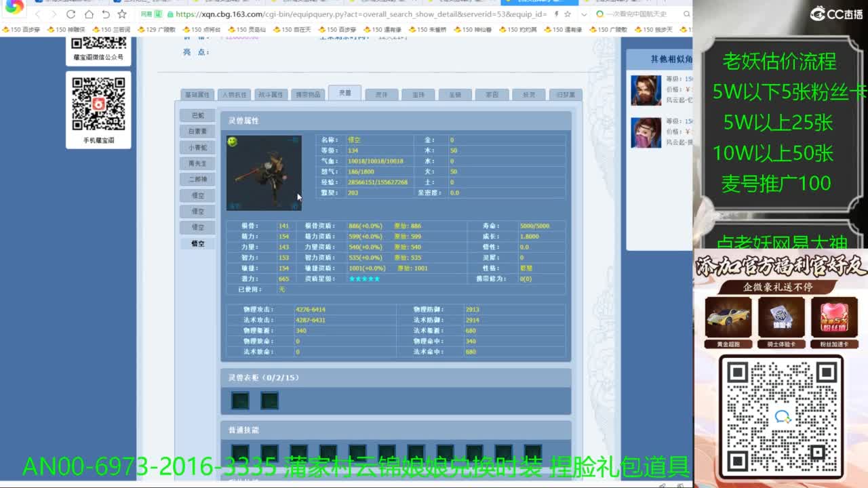Click the 物理攻击 value 4276-6414
868x488 pixels.
pos(311,310)
